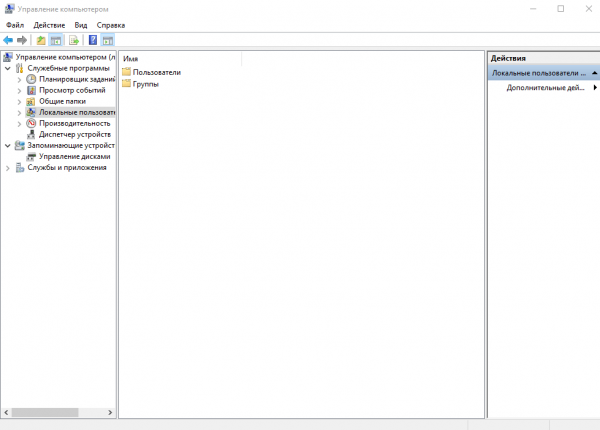Select the Просмотр событий icon

click(x=31, y=90)
